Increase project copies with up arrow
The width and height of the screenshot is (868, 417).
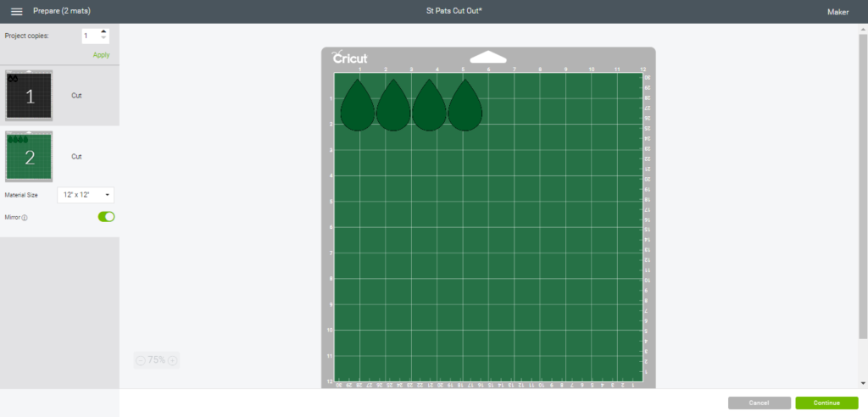103,32
